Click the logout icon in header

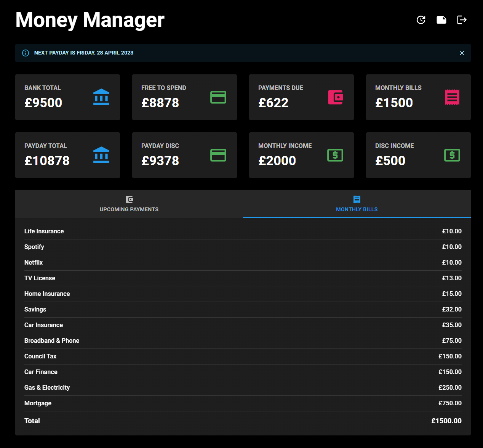[462, 20]
